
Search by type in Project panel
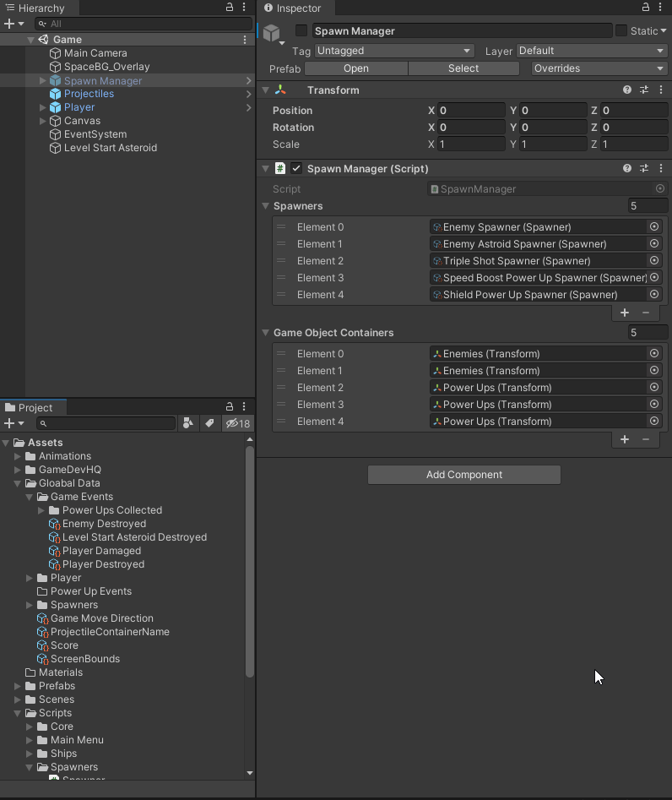point(188,423)
